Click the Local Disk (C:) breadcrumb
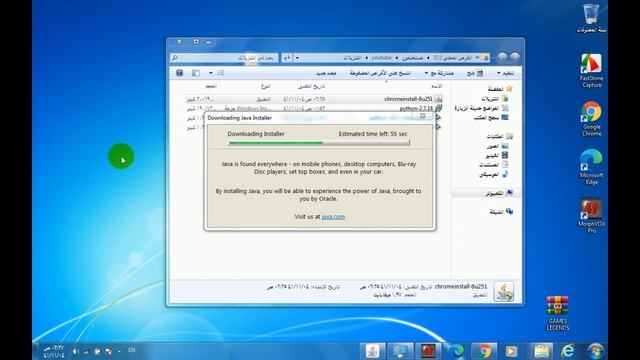The height and width of the screenshot is (360, 640). pos(452,58)
